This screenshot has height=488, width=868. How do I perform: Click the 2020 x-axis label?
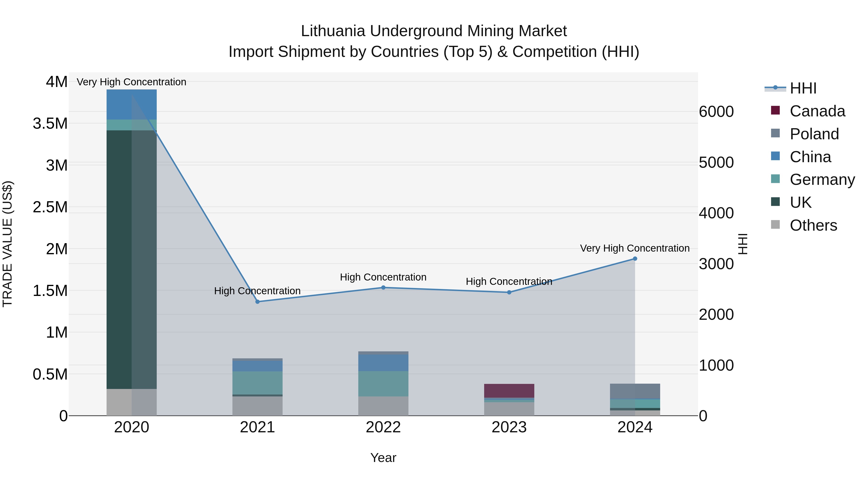pos(132,427)
